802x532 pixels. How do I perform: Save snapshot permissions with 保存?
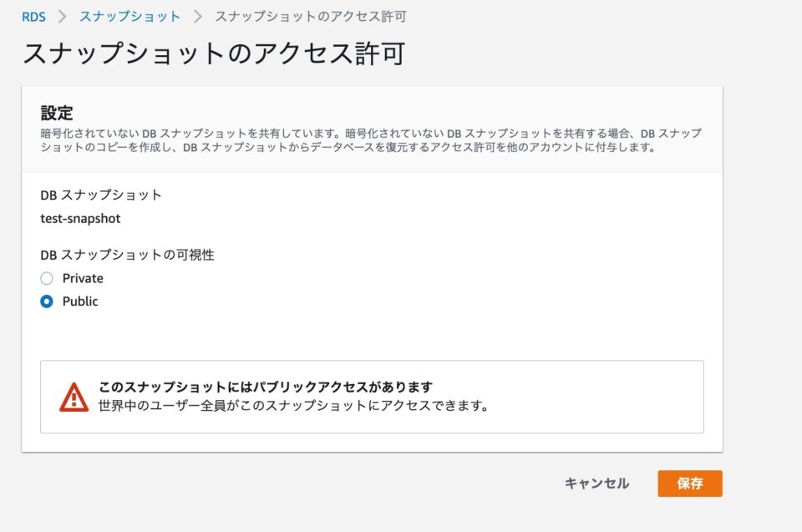[x=690, y=484]
